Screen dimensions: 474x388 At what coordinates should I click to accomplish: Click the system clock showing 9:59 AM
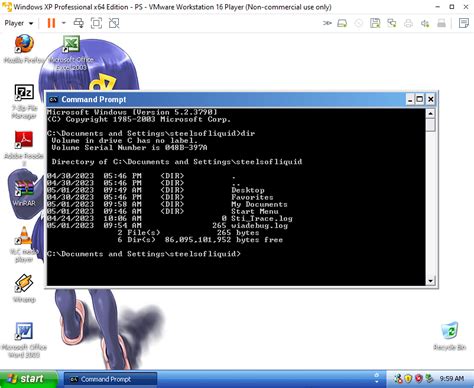452,379
